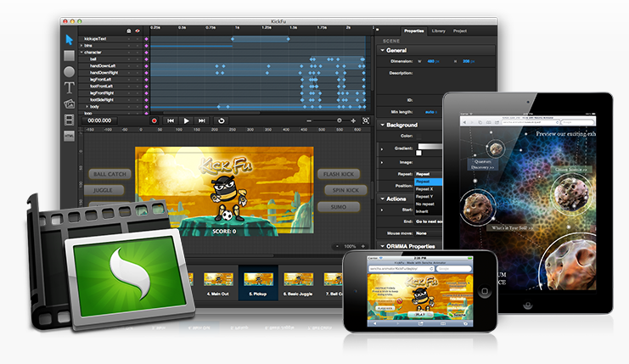Jump to the start of the timeline
The width and height of the screenshot is (629, 364).
(x=171, y=120)
